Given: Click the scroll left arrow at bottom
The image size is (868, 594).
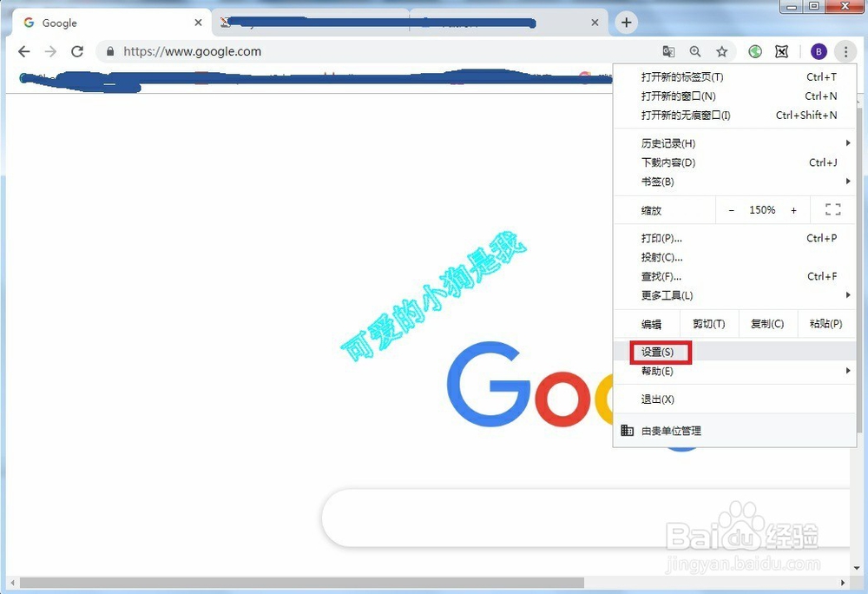Looking at the screenshot, I should pos(12,583).
